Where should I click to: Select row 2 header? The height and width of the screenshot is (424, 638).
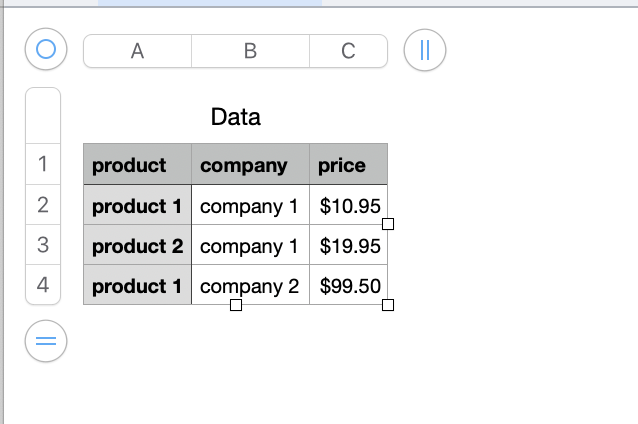point(43,206)
